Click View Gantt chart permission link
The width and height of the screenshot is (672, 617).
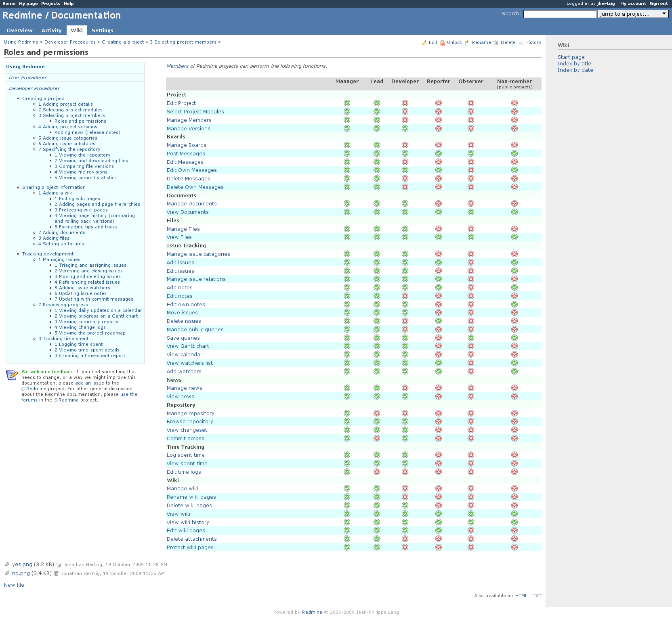(188, 346)
